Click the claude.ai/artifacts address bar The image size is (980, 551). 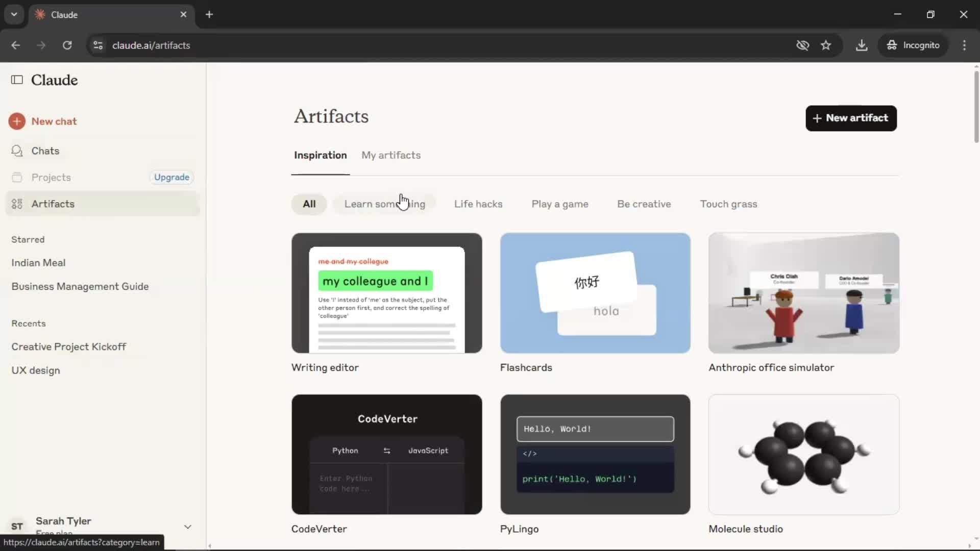[151, 45]
